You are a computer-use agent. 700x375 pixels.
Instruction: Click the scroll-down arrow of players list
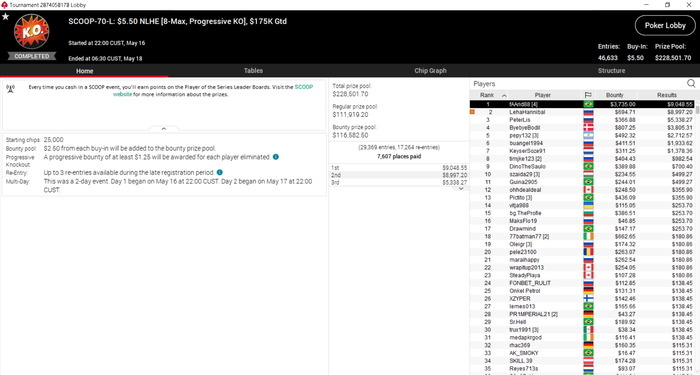(x=697, y=372)
